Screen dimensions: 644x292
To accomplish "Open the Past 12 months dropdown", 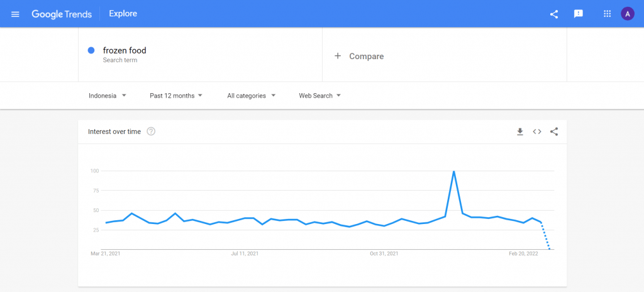I will [176, 96].
